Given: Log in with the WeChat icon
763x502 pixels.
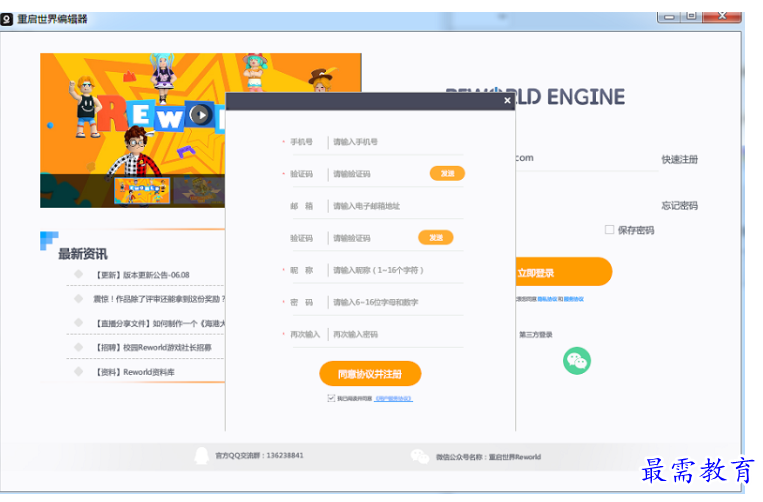Looking at the screenshot, I should pos(577,361).
